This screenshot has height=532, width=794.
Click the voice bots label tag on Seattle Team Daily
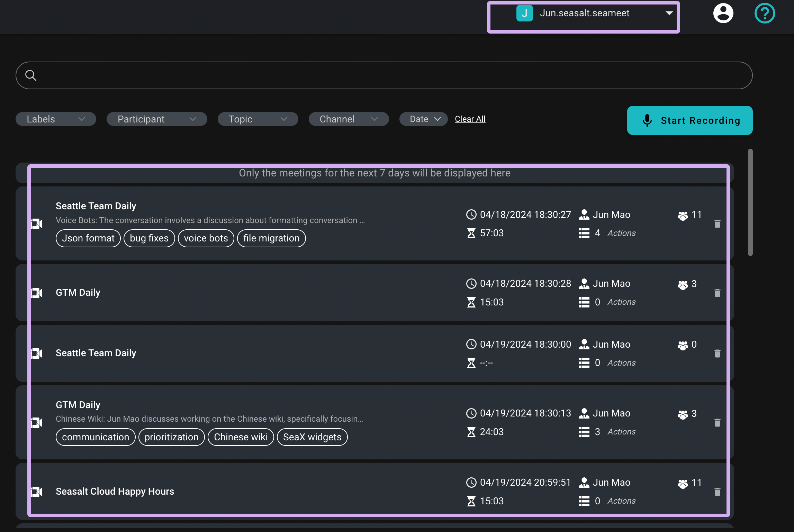click(x=206, y=238)
